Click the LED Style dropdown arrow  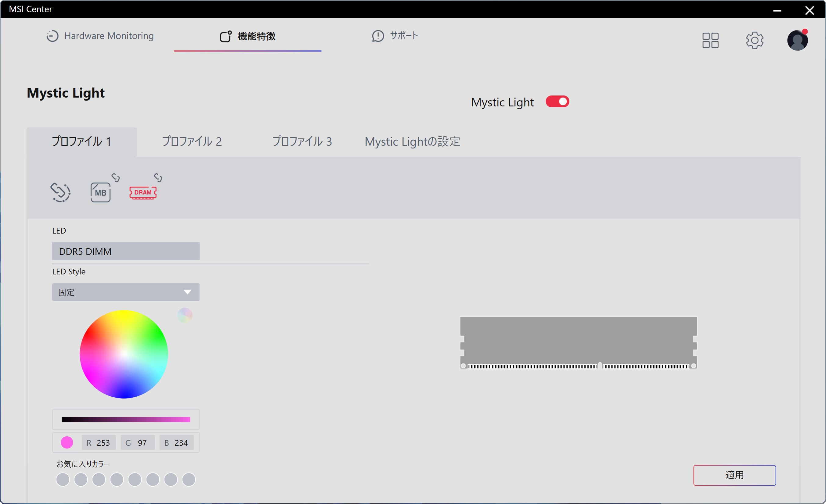(187, 292)
